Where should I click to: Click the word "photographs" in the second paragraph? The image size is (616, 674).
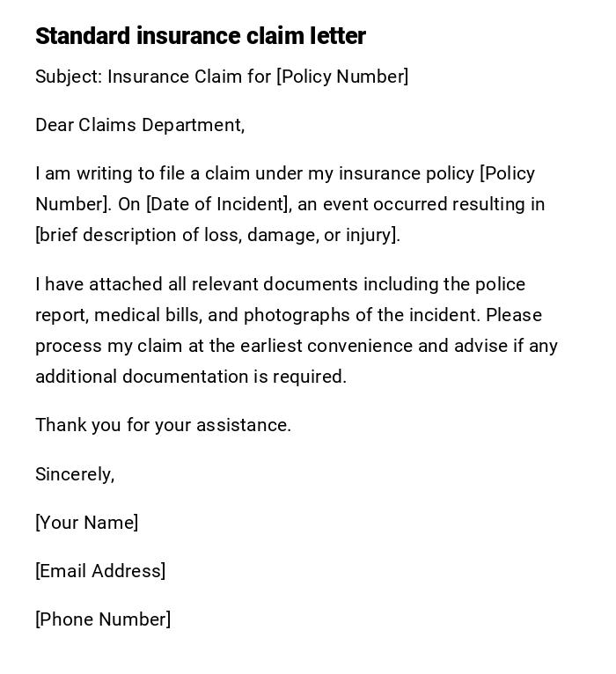294,315
